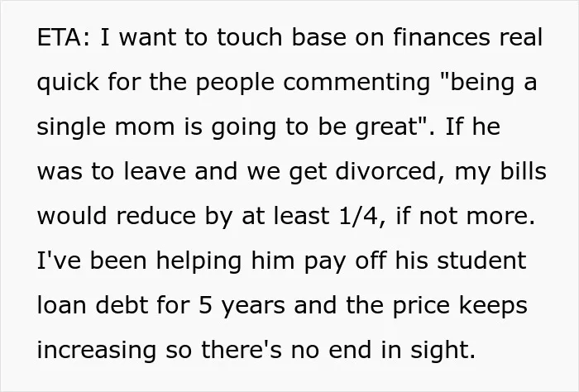
Task: Click the word 'divorced'
Action: tap(385, 172)
